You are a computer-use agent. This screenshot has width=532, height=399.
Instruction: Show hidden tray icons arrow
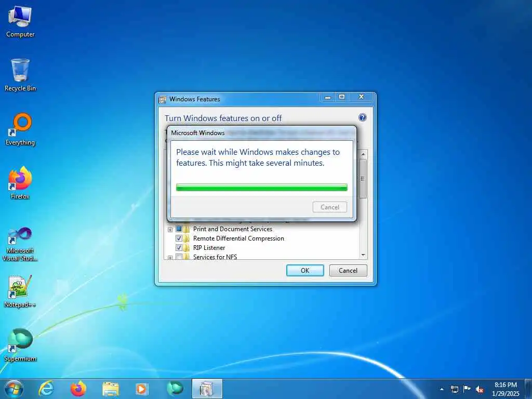point(442,389)
